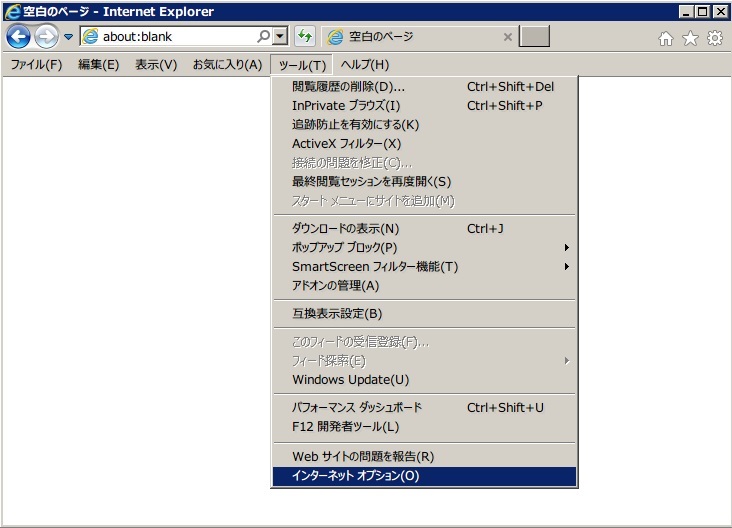Viewport: 732px width, 528px height.
Task: Expand ポップアップ ブロック(P) submenu
Action: click(x=424, y=247)
